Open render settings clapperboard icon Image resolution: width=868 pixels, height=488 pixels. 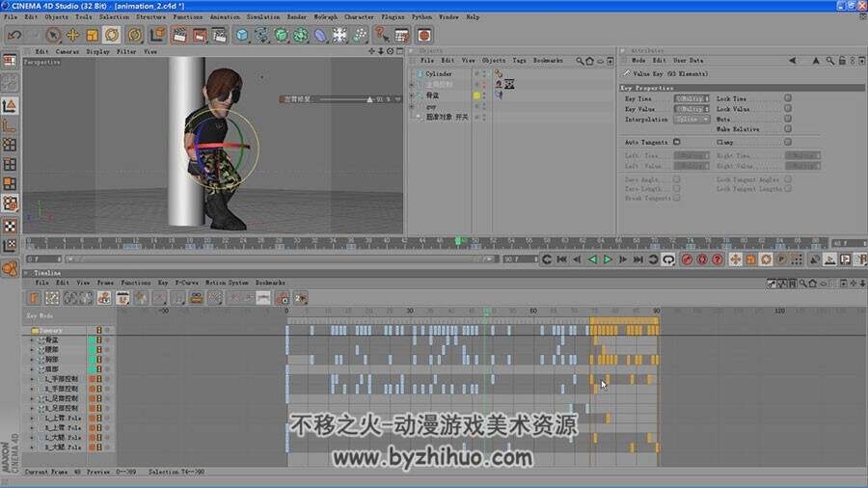[219, 36]
